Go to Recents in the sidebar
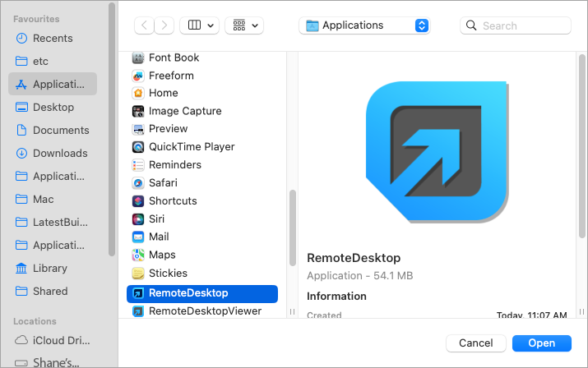 point(53,39)
